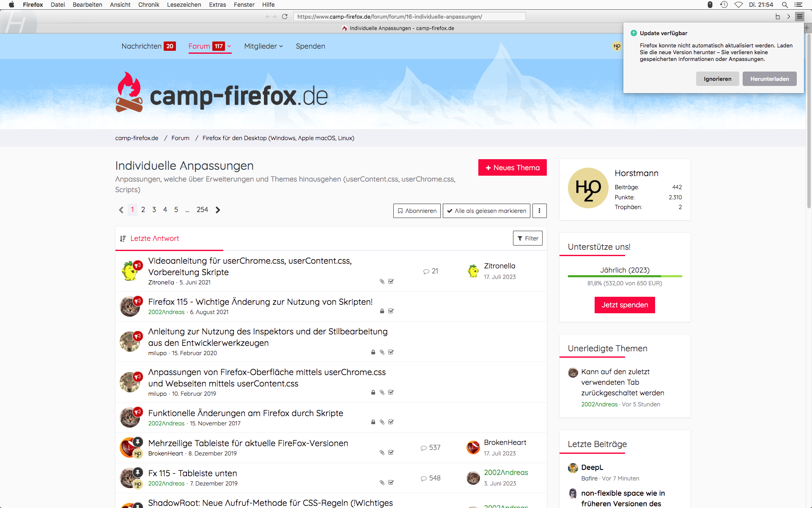Click the yearly donation progress bar

625,276
